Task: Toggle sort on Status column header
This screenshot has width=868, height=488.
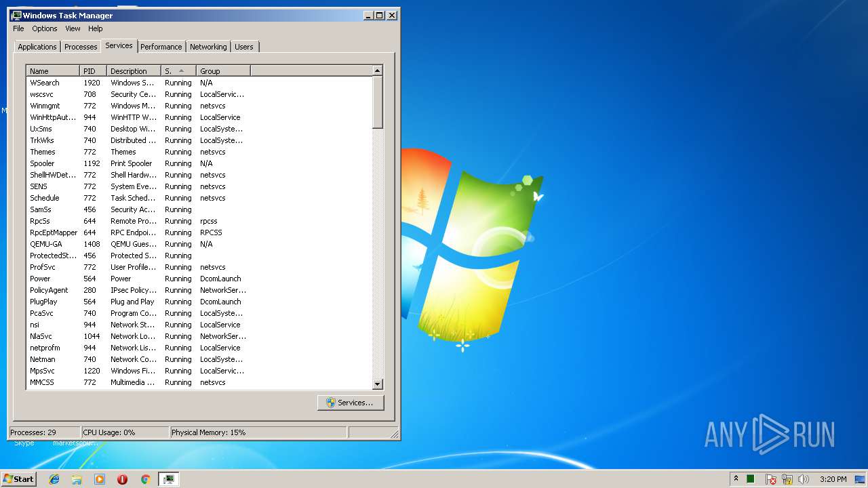Action: [179, 71]
